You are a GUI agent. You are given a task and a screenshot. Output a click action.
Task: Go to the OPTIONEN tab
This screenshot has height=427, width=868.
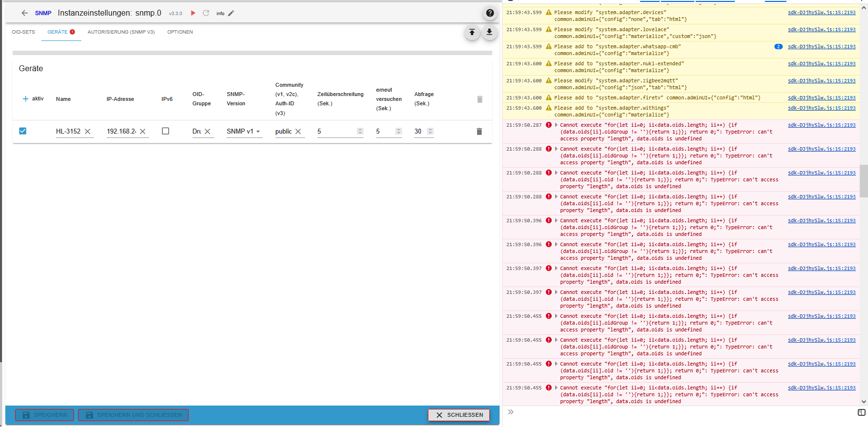[x=180, y=32]
